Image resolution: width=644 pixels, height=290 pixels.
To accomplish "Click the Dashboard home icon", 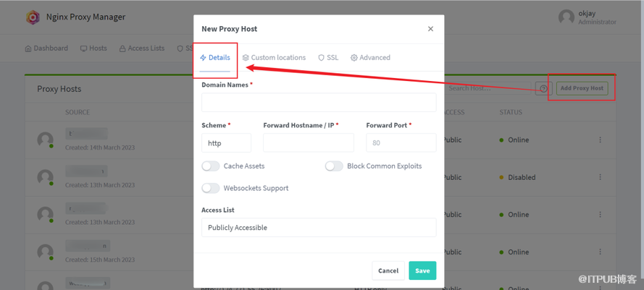I will pyautogui.click(x=28, y=48).
